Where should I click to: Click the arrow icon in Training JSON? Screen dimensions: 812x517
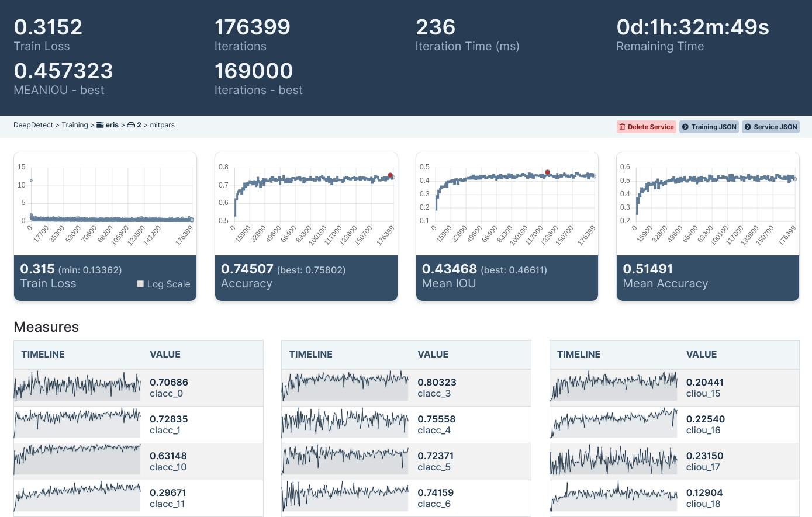click(685, 127)
